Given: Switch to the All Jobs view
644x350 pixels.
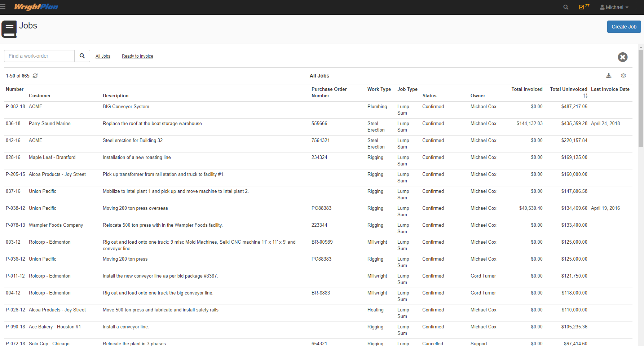Looking at the screenshot, I should [103, 56].
